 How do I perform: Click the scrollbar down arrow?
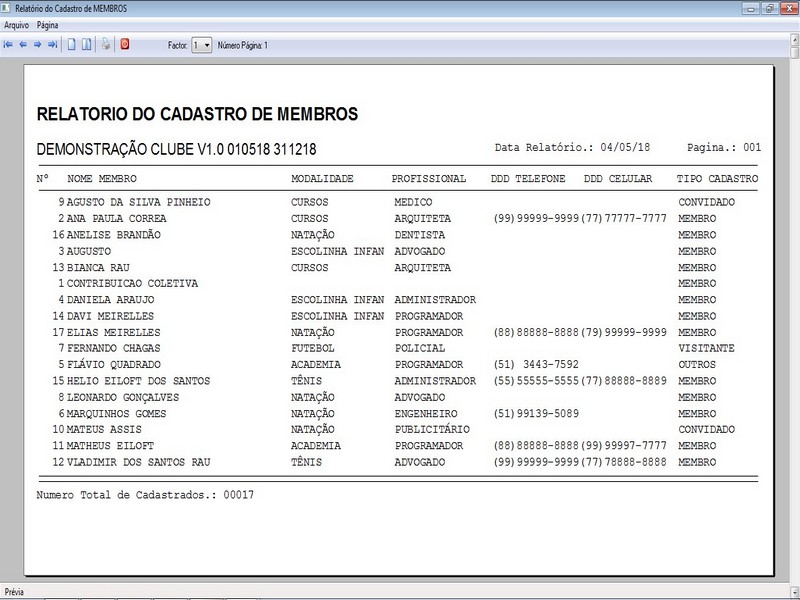point(795,592)
